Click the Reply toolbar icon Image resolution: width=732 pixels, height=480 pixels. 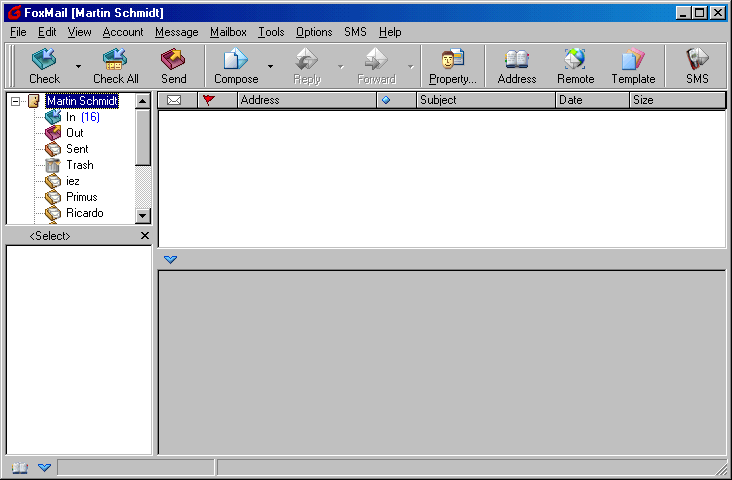(307, 59)
